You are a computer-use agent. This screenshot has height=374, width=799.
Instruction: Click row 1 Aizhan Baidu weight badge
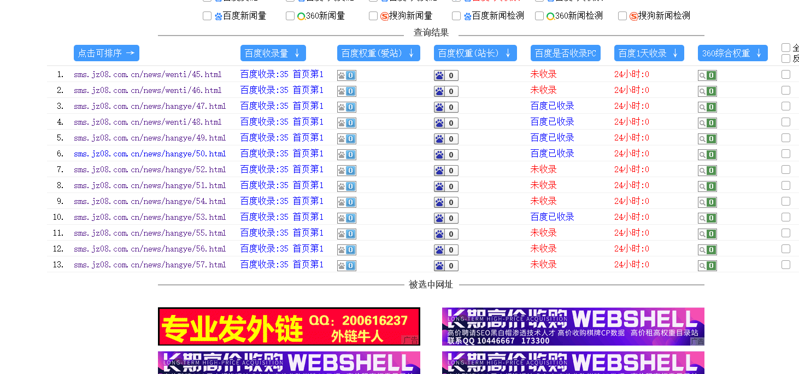(347, 75)
